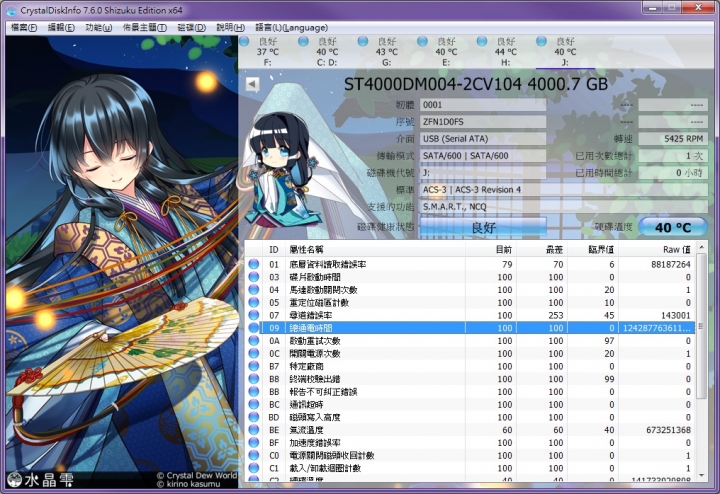Click the H: drive health status orb
This screenshot has height=494, width=720.
pos(482,41)
